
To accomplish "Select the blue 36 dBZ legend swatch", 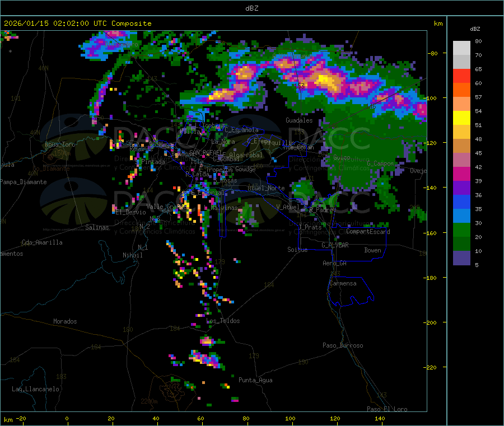I will click(461, 202).
